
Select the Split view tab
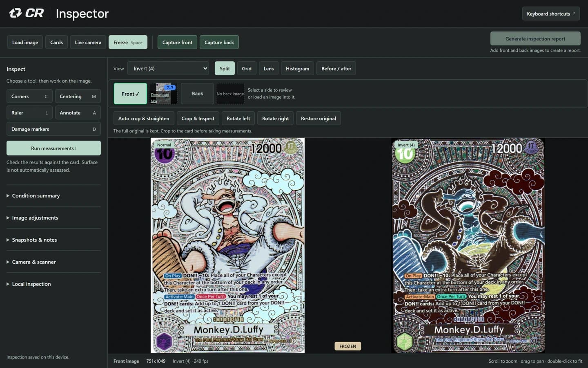point(225,68)
